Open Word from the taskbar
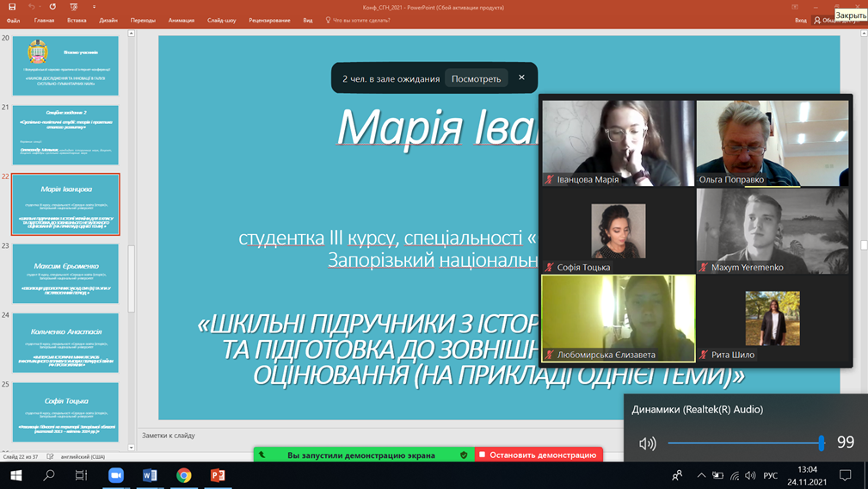The image size is (868, 489). [x=150, y=475]
